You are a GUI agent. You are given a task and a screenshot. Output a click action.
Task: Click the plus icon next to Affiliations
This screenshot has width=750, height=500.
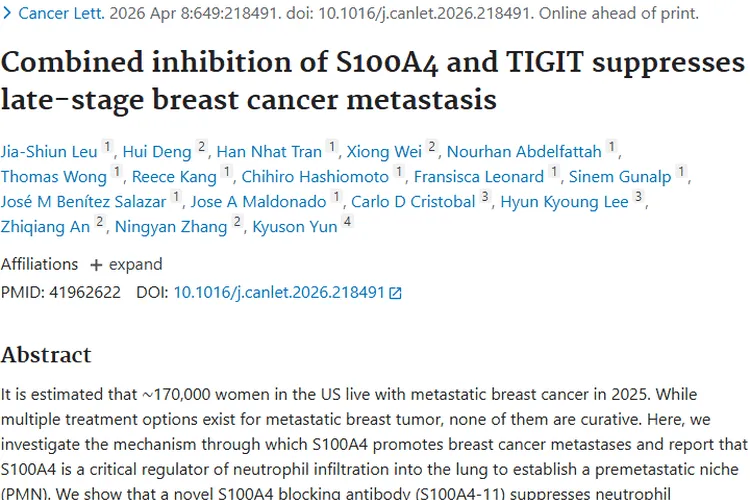click(96, 265)
